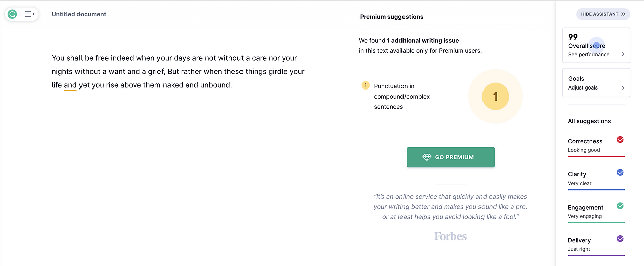
Task: Click the large yellow issue count circle
Action: coord(495,96)
